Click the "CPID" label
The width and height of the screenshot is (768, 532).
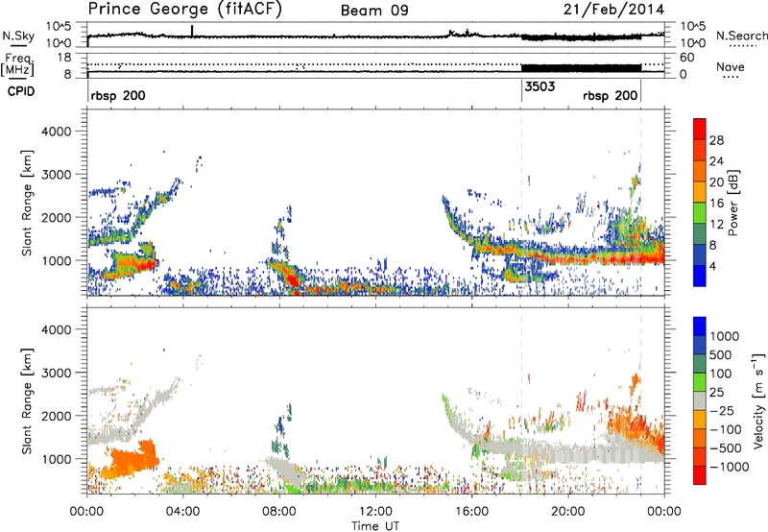(21, 91)
